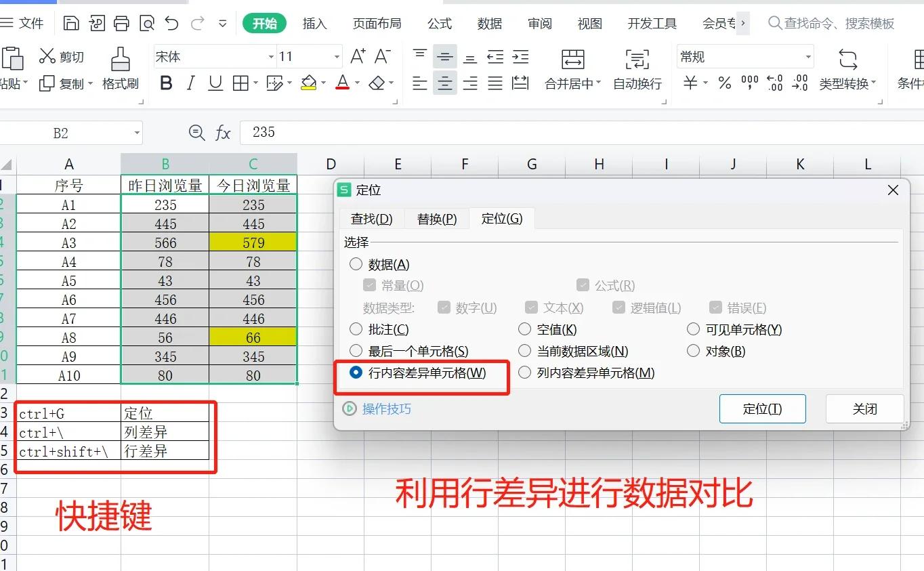Click the Print icon in quick toolbar

point(121,24)
